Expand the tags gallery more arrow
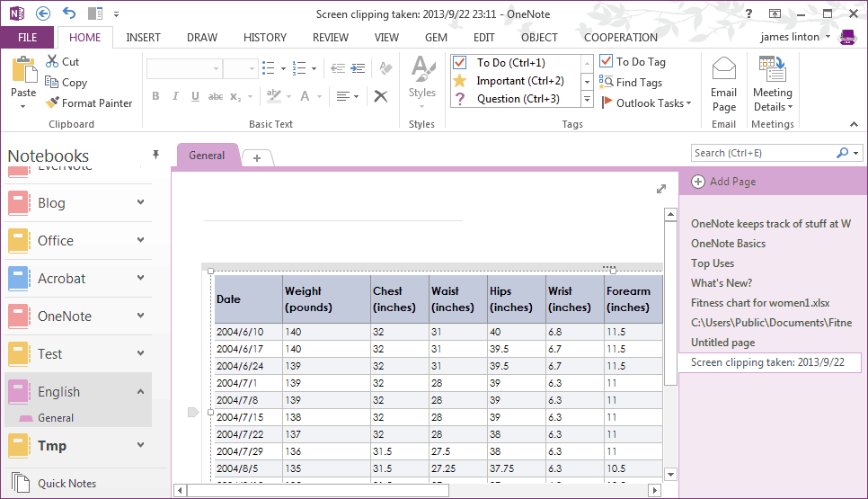The image size is (868, 499). tap(587, 100)
